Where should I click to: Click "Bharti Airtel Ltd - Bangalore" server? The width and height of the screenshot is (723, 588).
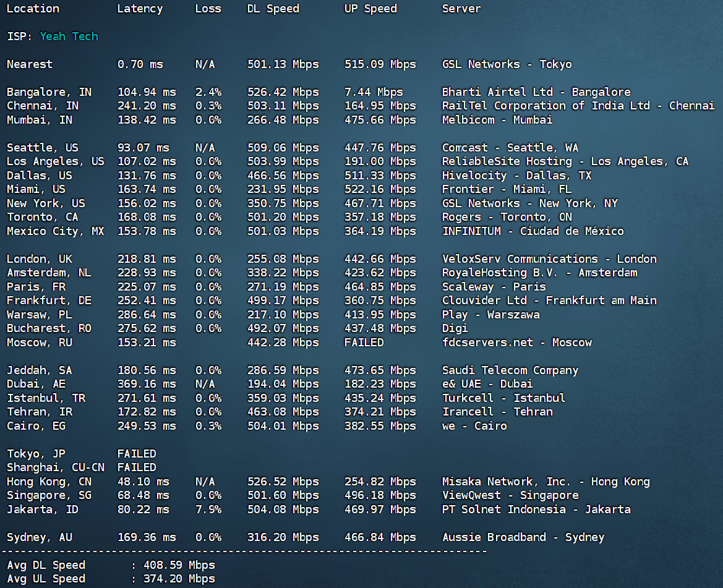[536, 92]
